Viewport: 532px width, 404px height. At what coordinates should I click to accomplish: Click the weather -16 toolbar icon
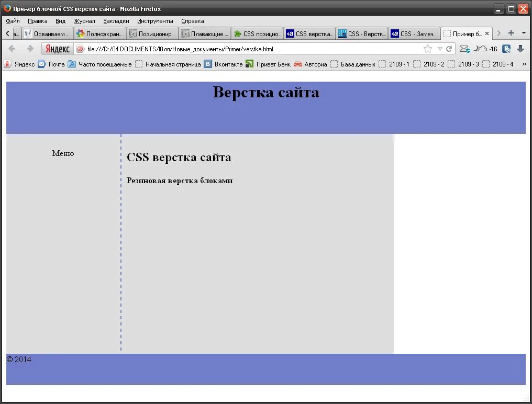coord(485,49)
